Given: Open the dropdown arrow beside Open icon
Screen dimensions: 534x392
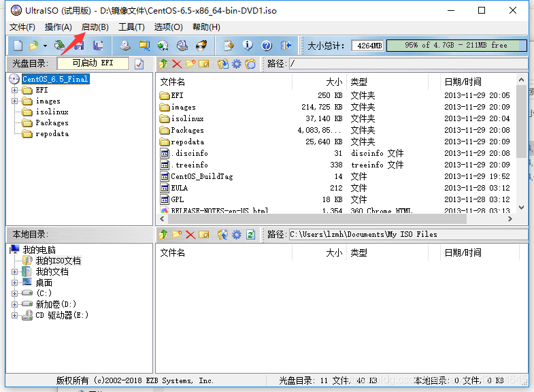Looking at the screenshot, I should coord(45,46).
